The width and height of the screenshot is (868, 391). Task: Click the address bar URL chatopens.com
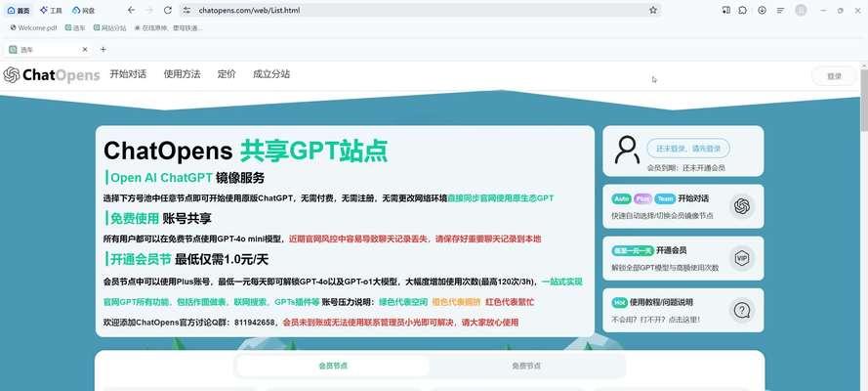pyautogui.click(x=249, y=10)
